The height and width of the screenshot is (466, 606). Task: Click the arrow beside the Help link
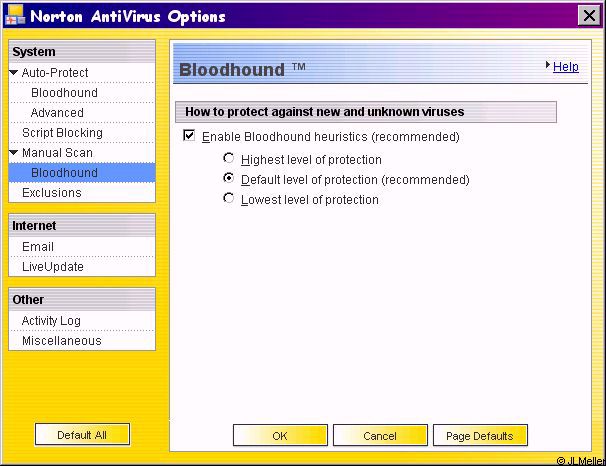point(548,66)
